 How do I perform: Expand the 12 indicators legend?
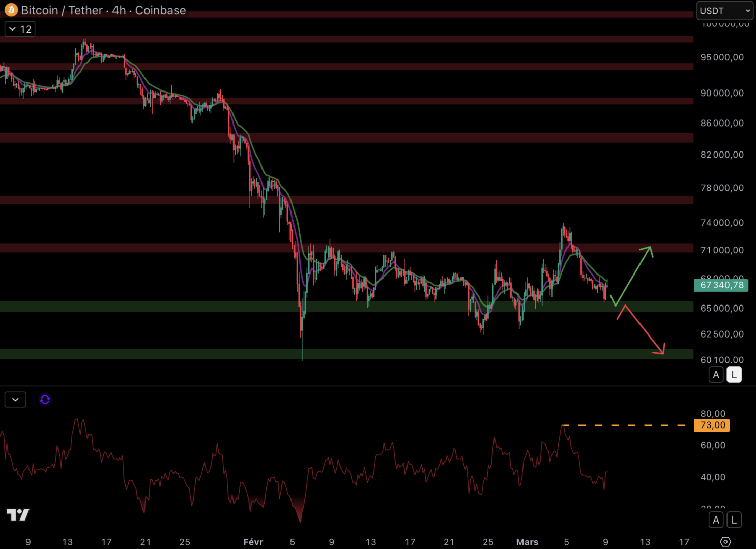(x=20, y=29)
